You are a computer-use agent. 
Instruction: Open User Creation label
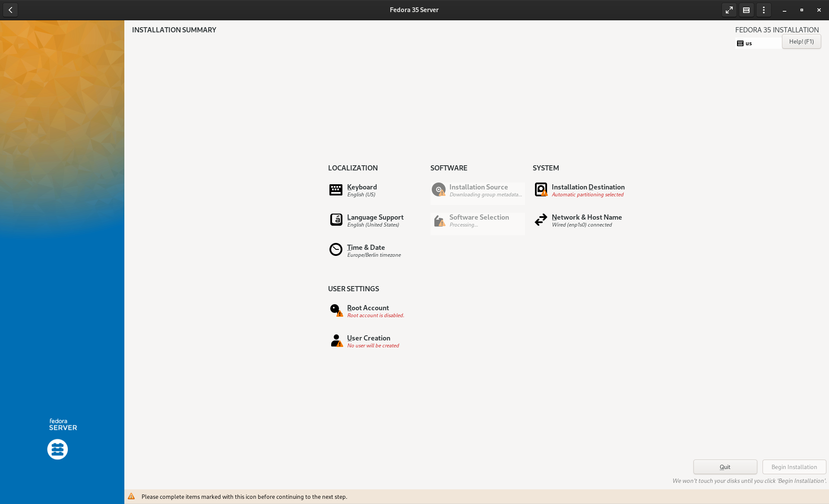[369, 338]
